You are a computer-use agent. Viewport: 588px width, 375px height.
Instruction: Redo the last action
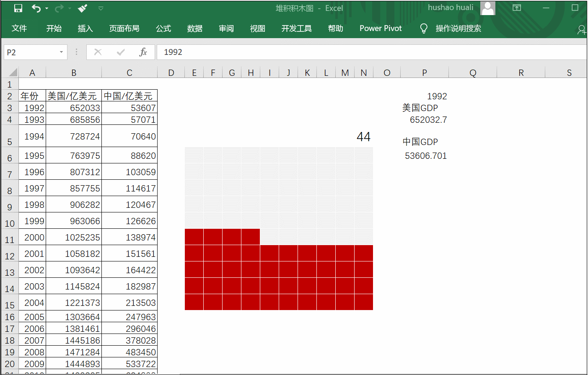point(59,8)
